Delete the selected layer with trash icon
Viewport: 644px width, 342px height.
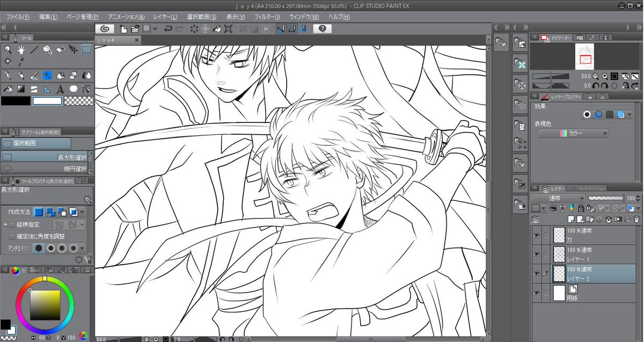coord(636,220)
